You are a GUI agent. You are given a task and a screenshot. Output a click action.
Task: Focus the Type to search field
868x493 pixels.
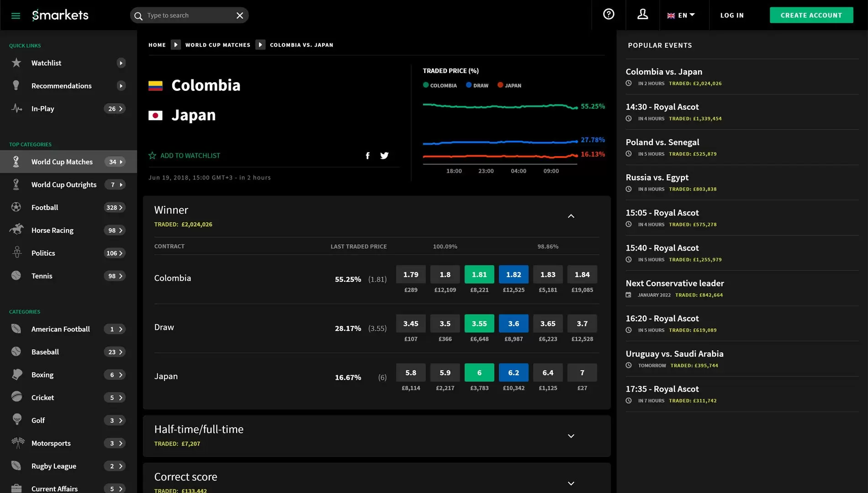190,16
